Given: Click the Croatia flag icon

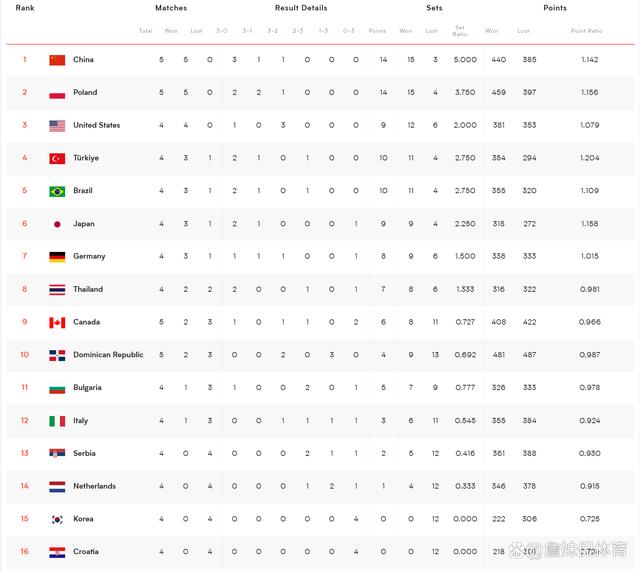Looking at the screenshot, I should tap(57, 552).
